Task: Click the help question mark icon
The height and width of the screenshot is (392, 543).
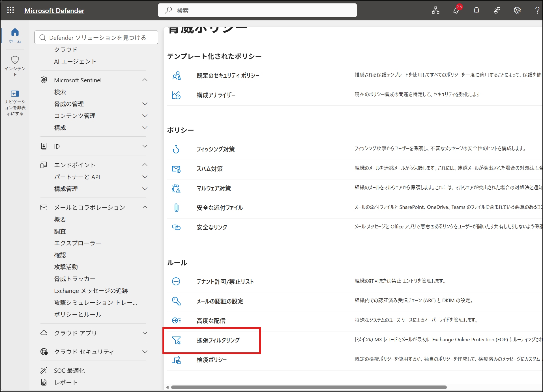Action: pyautogui.click(x=537, y=10)
